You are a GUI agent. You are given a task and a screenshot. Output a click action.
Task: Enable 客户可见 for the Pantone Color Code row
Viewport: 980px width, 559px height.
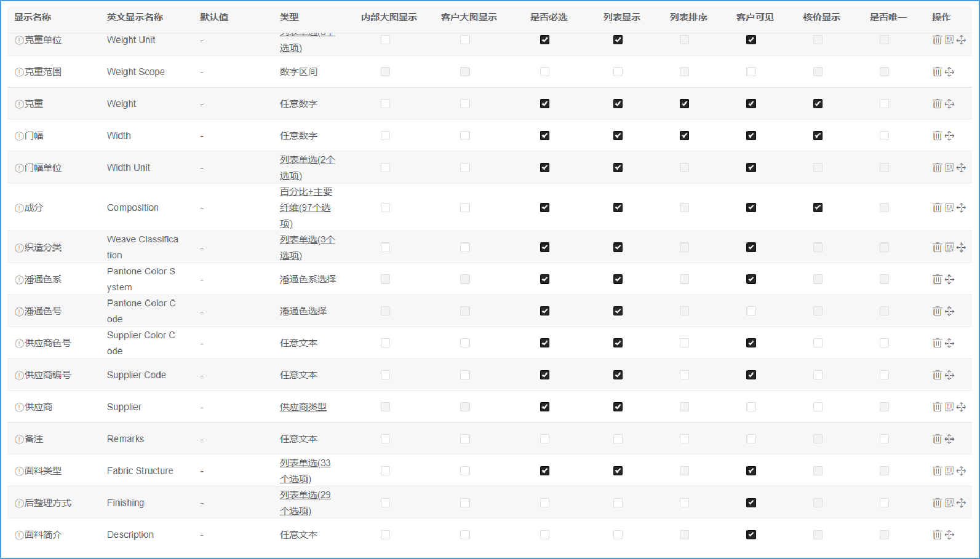tap(751, 311)
